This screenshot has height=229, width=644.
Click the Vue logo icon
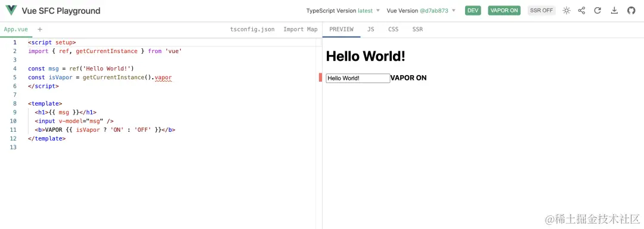[x=11, y=11]
